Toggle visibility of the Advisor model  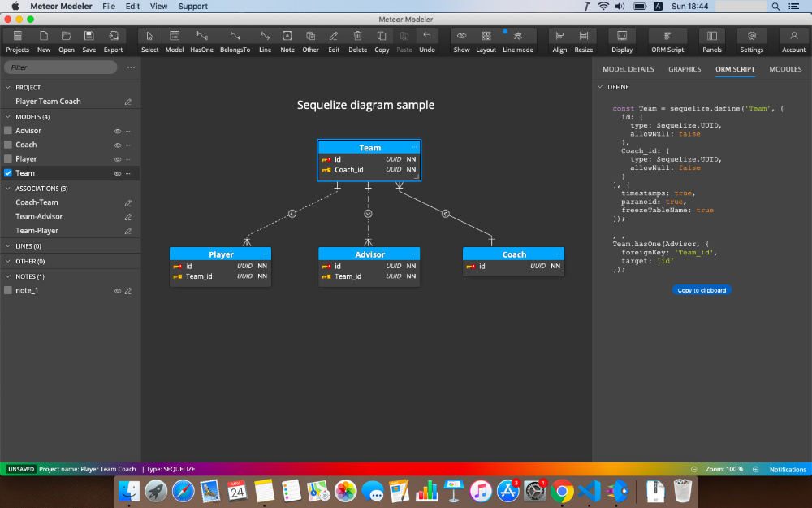118,131
